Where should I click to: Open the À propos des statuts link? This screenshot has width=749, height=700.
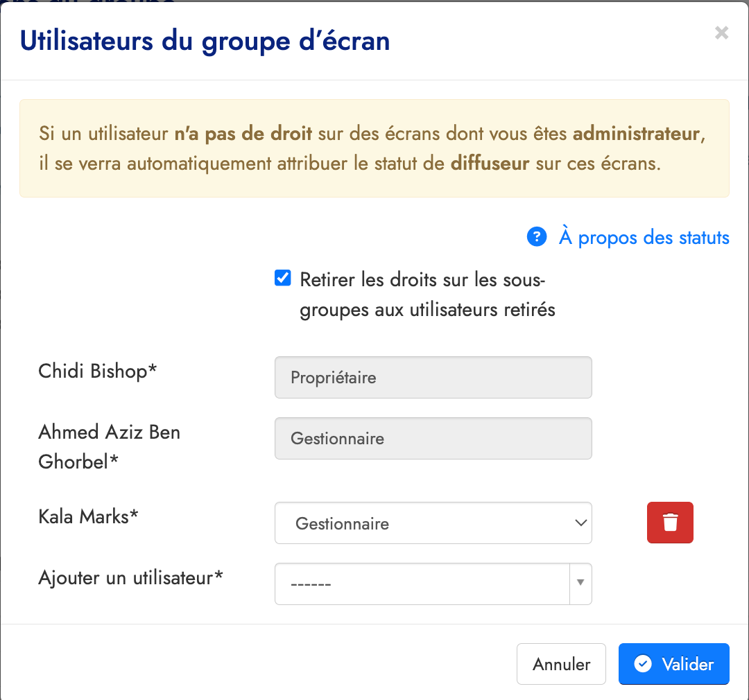[644, 238]
